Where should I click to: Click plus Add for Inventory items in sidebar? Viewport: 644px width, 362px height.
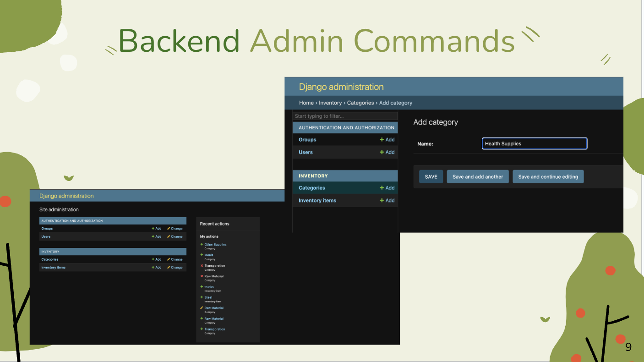(387, 200)
